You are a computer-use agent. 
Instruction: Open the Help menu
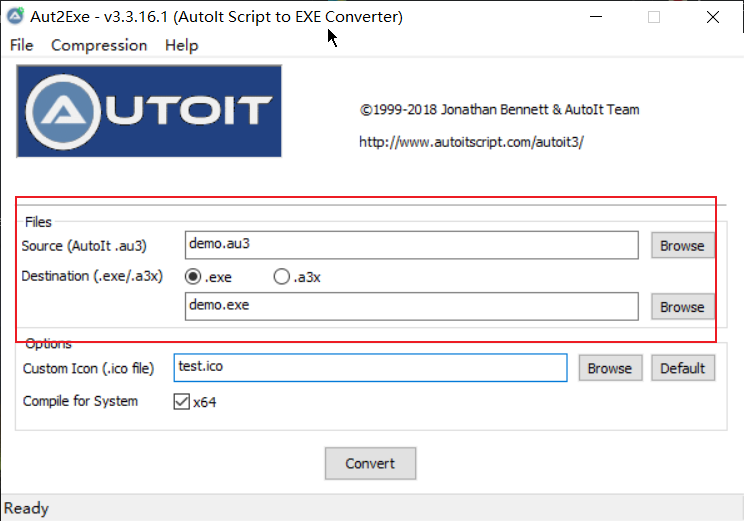point(182,45)
